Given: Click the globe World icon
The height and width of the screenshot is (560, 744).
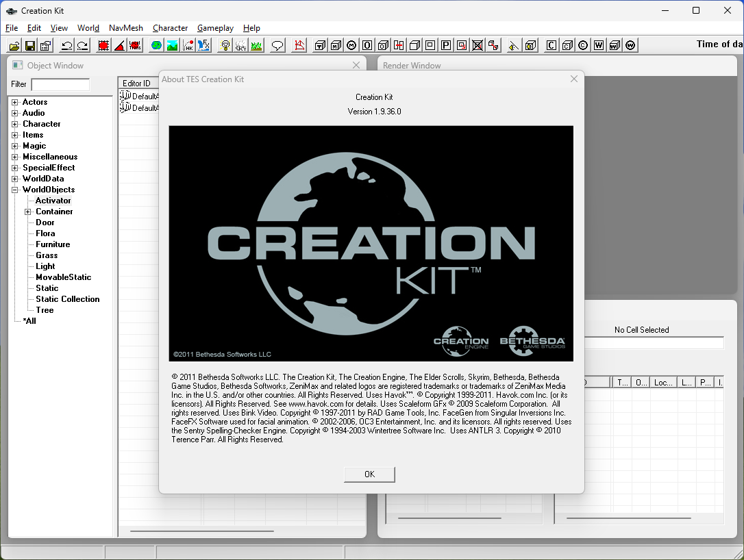Looking at the screenshot, I should tap(156, 45).
